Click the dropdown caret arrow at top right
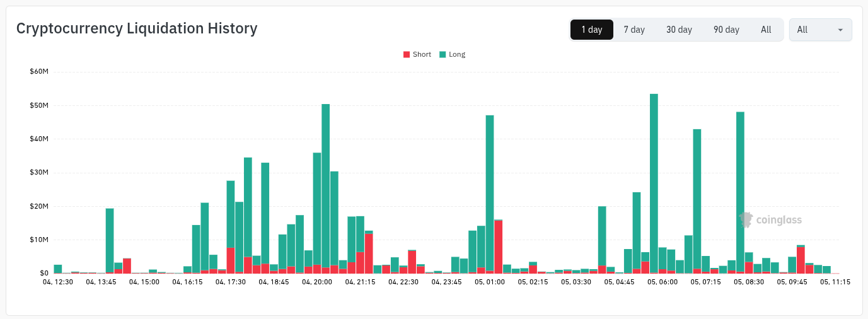 (x=840, y=30)
